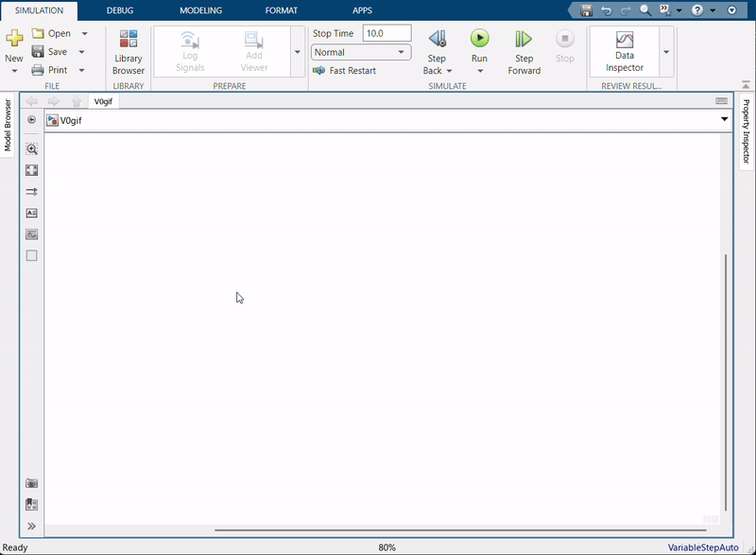Click the Fit to View palette icon
The image size is (756, 555).
coord(31,170)
